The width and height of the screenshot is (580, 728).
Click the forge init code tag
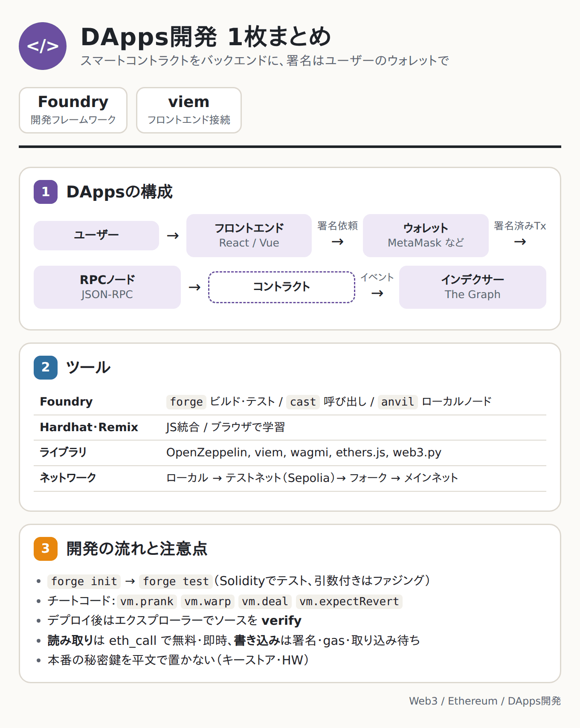coord(84,581)
